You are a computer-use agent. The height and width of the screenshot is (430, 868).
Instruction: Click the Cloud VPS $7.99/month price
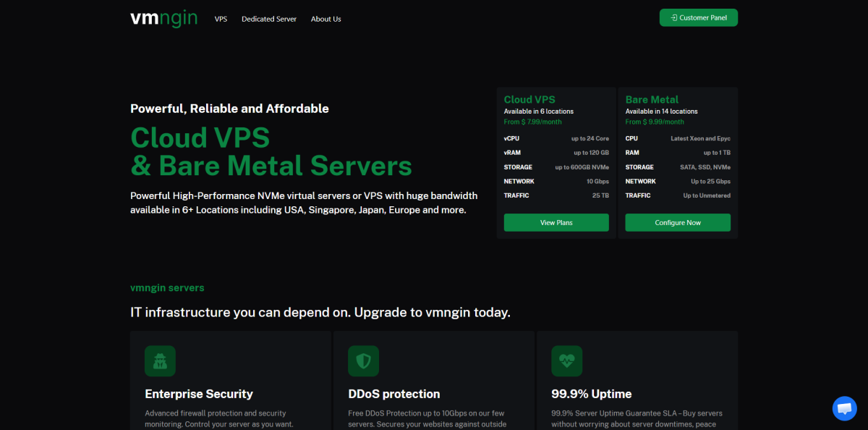[x=532, y=122]
